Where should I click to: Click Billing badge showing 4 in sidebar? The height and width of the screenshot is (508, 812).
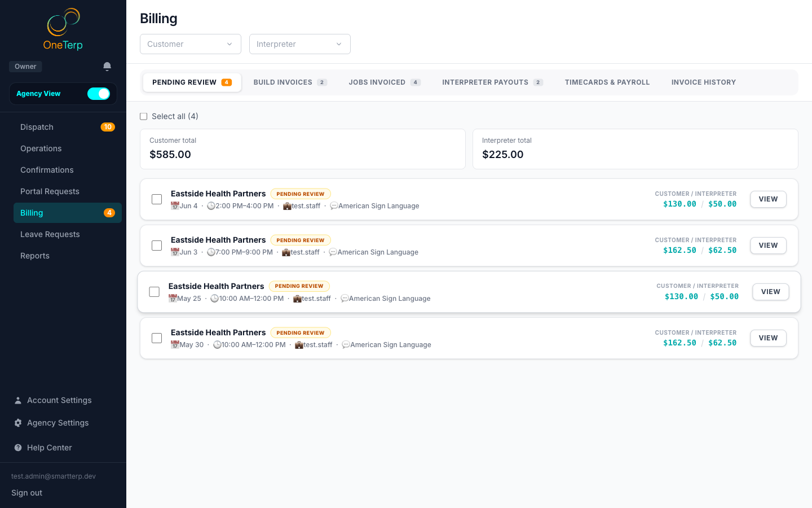tap(109, 213)
